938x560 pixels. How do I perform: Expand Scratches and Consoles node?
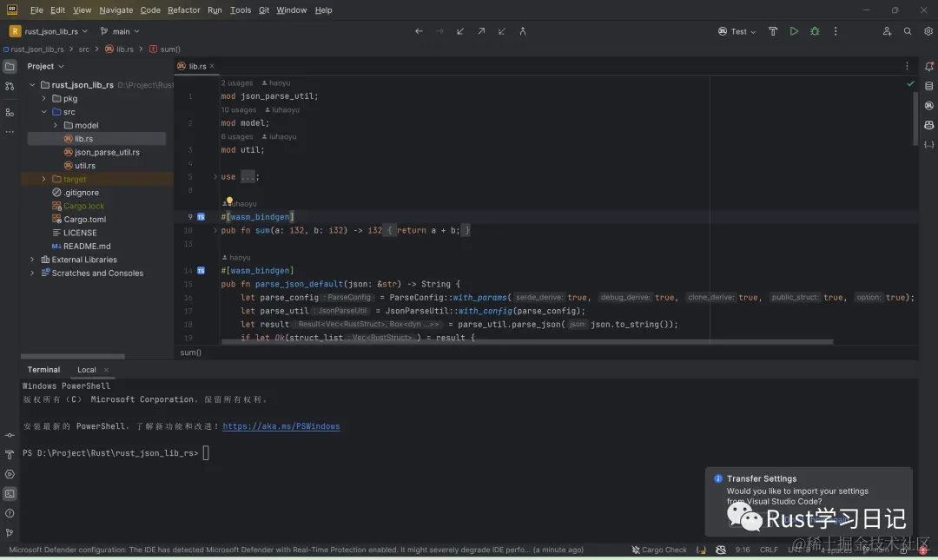[32, 273]
